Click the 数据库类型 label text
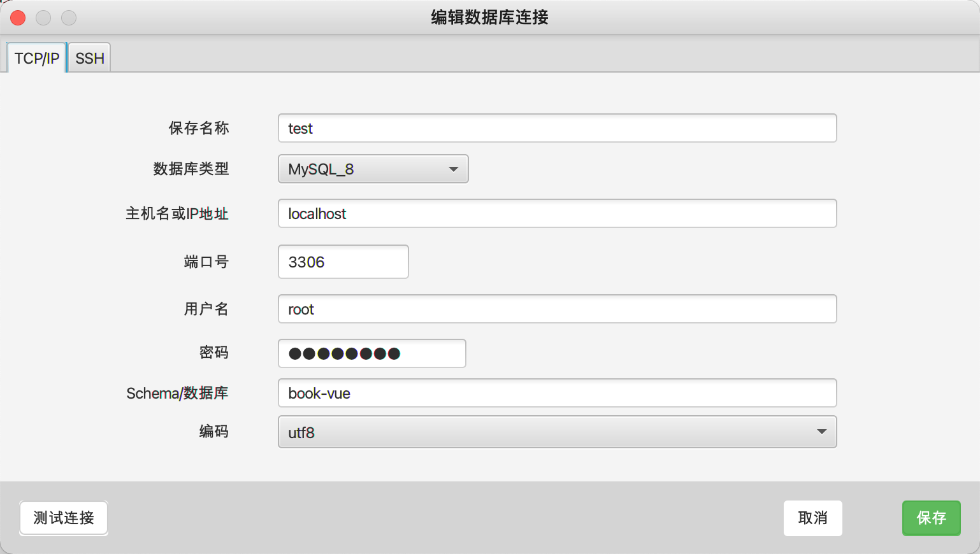The height and width of the screenshot is (554, 980). (191, 169)
